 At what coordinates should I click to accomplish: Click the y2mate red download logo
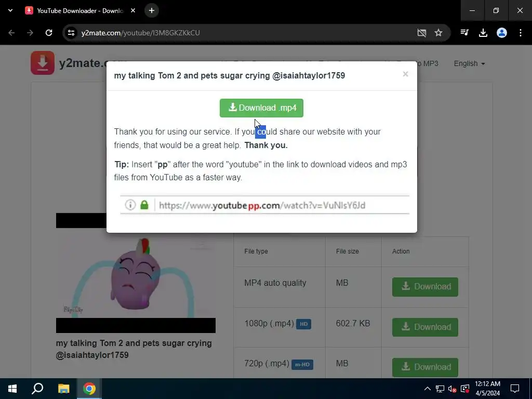43,63
